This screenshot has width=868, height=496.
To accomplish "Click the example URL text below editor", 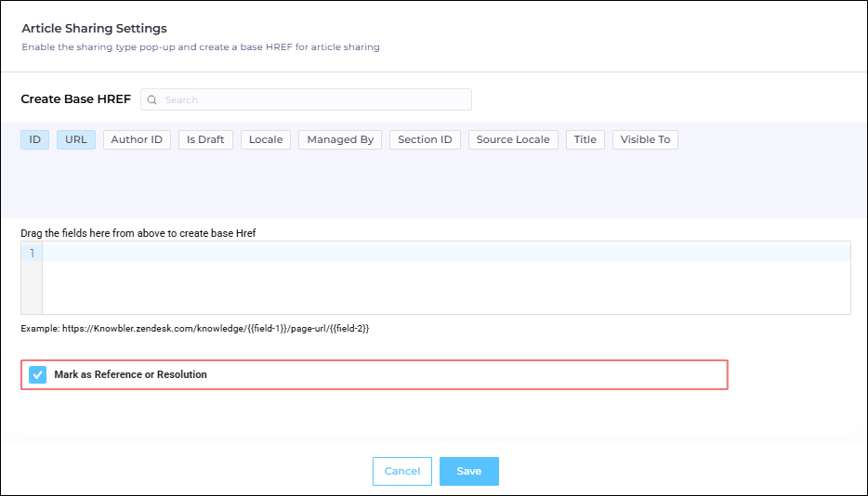I will tap(195, 328).
